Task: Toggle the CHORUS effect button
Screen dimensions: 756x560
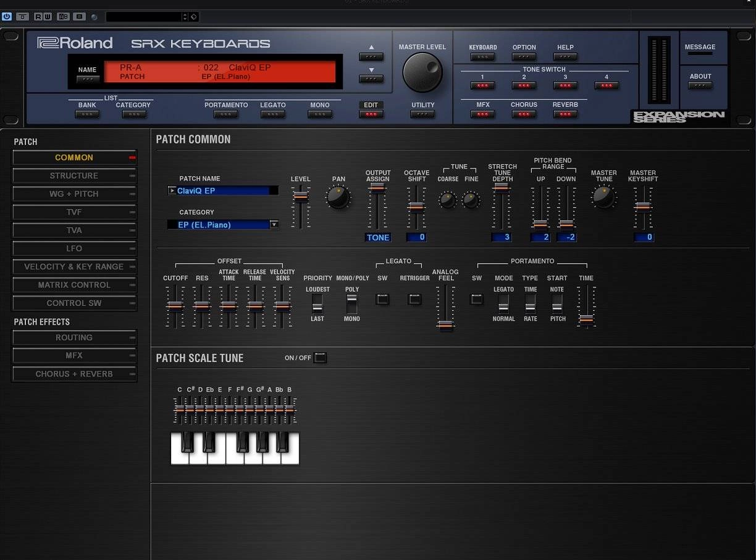Action: tap(524, 114)
